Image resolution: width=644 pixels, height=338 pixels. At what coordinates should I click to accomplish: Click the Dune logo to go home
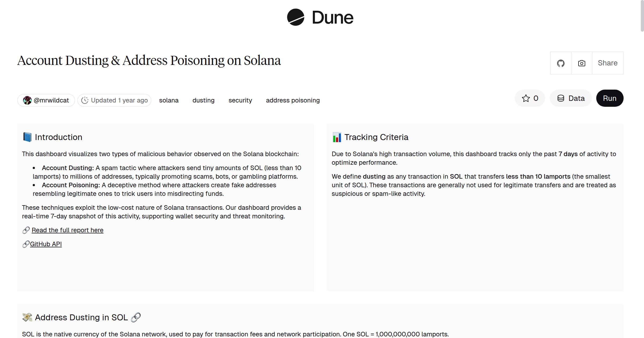pyautogui.click(x=320, y=17)
